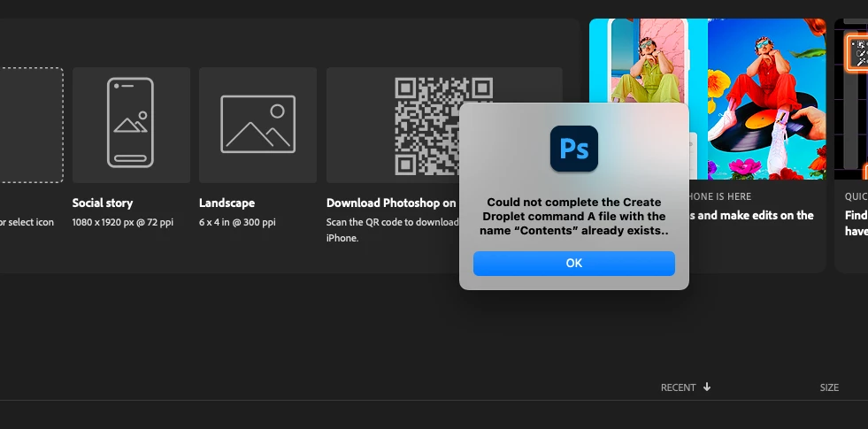Open the neon orange quick actions thumbnail
The width and height of the screenshot is (868, 429).
pyautogui.click(x=852, y=99)
